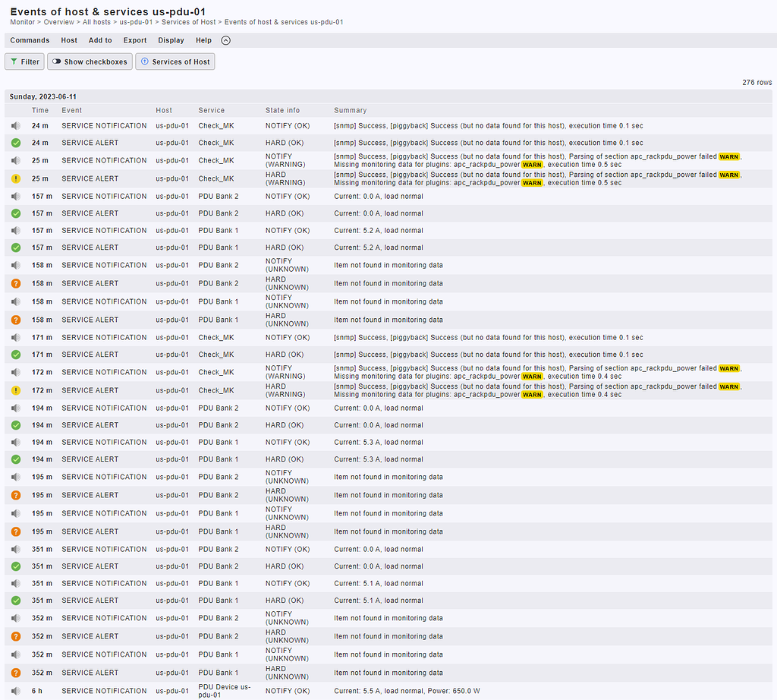Click the circled arrow icon inside the Services of Host button
Screen dimensions: 777x700
pyautogui.click(x=145, y=61)
